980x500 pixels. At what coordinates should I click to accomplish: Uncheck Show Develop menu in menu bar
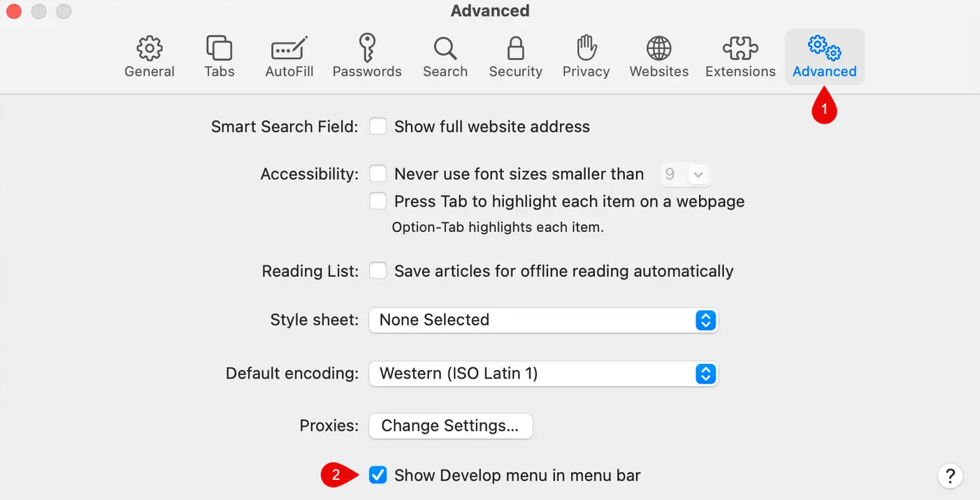[378, 476]
